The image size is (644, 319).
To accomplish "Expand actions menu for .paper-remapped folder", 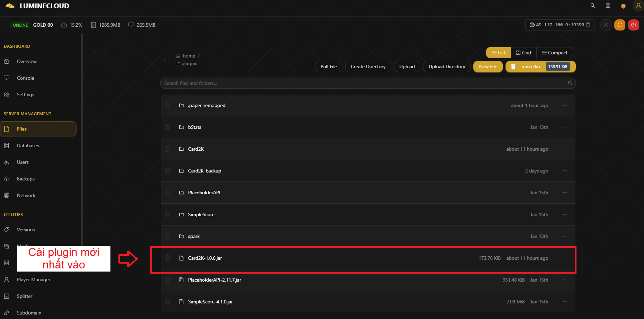I will tap(565, 105).
